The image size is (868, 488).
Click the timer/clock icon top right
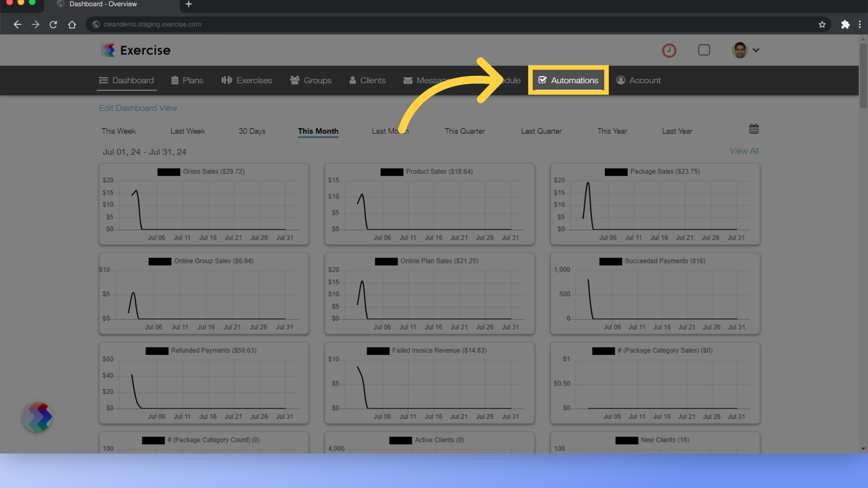[x=669, y=50]
